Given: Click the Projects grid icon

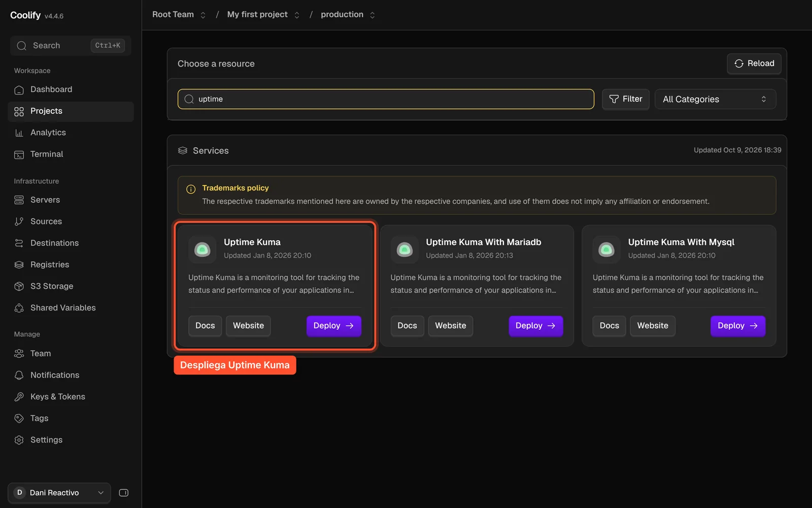Looking at the screenshot, I should pos(19,112).
